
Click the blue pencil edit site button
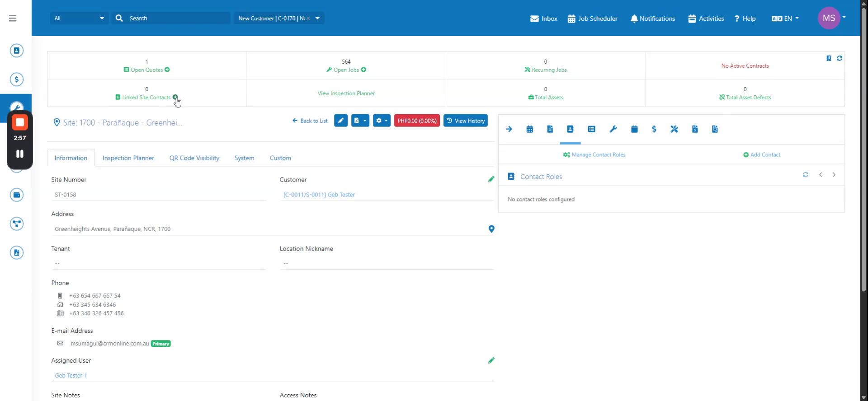tap(341, 121)
